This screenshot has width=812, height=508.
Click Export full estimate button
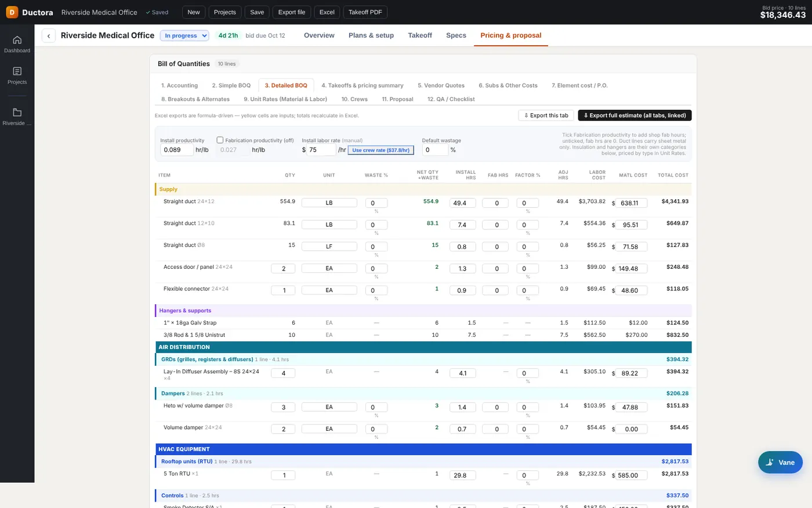[635, 116]
